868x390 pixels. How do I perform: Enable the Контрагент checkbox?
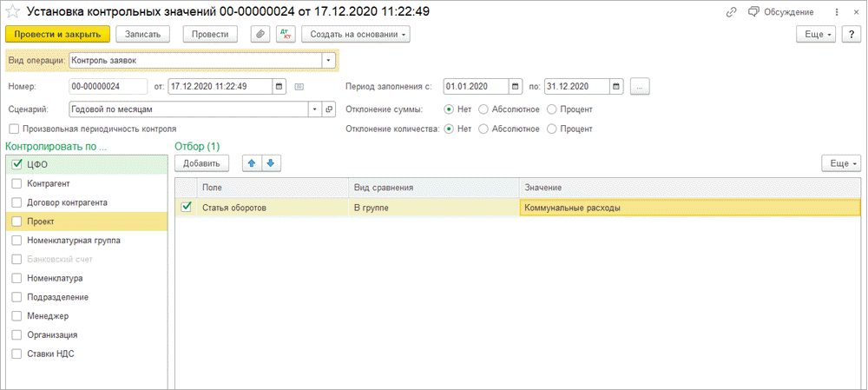pyautogui.click(x=16, y=184)
